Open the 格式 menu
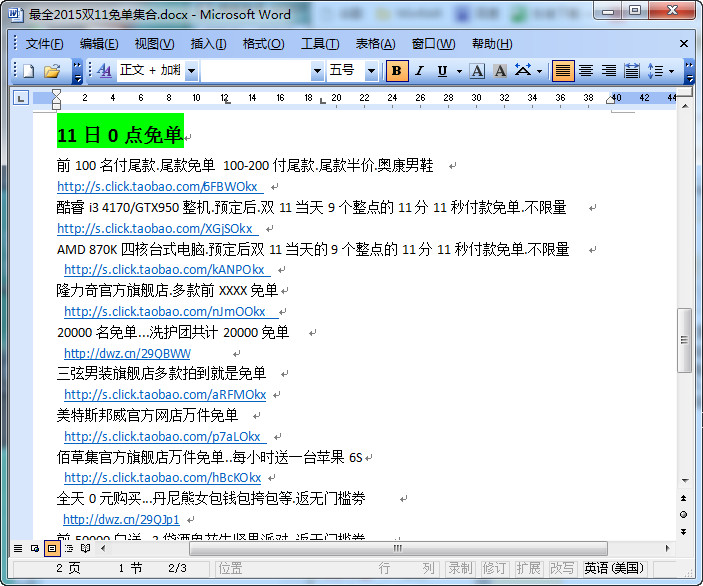Image resolution: width=703 pixels, height=586 pixels. click(264, 44)
